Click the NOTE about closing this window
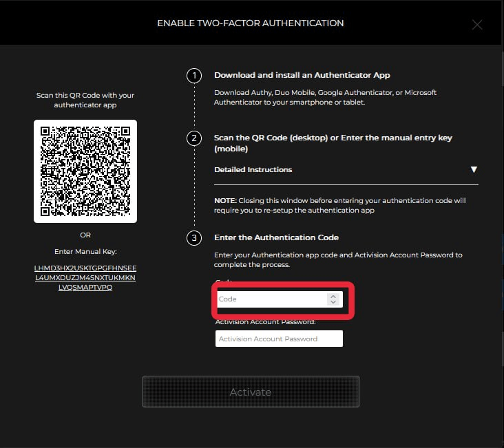This screenshot has height=448, width=504. coord(339,205)
